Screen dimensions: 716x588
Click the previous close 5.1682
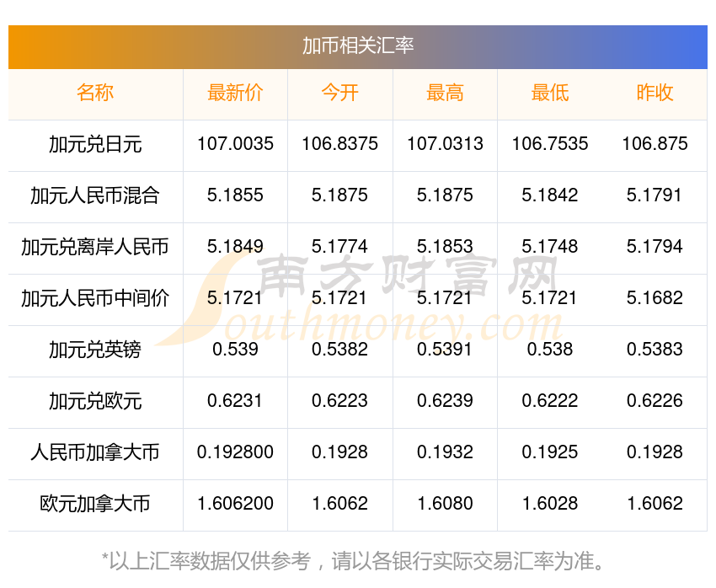[655, 298]
